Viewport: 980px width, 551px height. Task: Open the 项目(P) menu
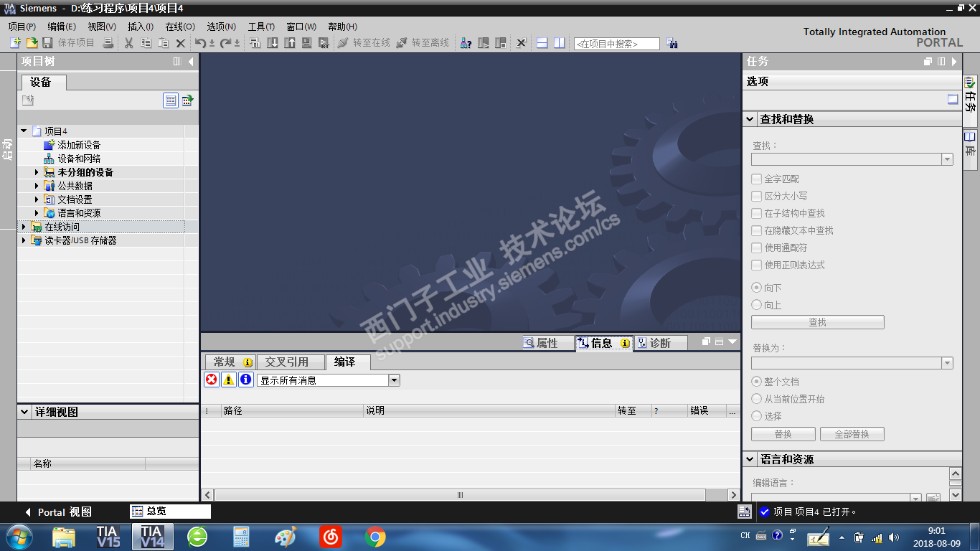[22, 27]
